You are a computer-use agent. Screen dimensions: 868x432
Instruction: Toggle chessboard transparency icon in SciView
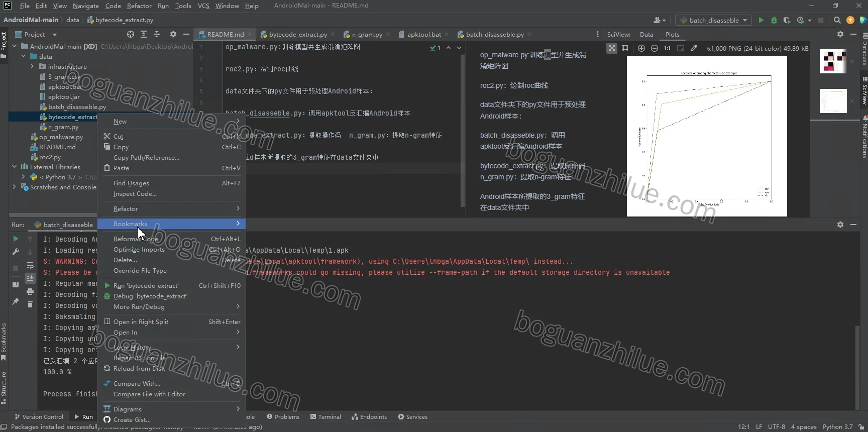612,48
